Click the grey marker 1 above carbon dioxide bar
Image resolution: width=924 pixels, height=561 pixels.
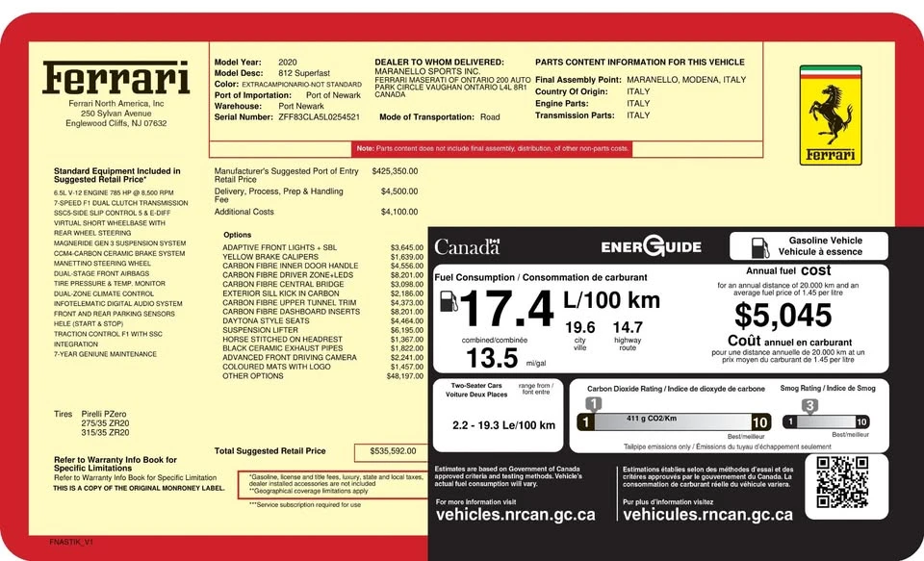594,404
